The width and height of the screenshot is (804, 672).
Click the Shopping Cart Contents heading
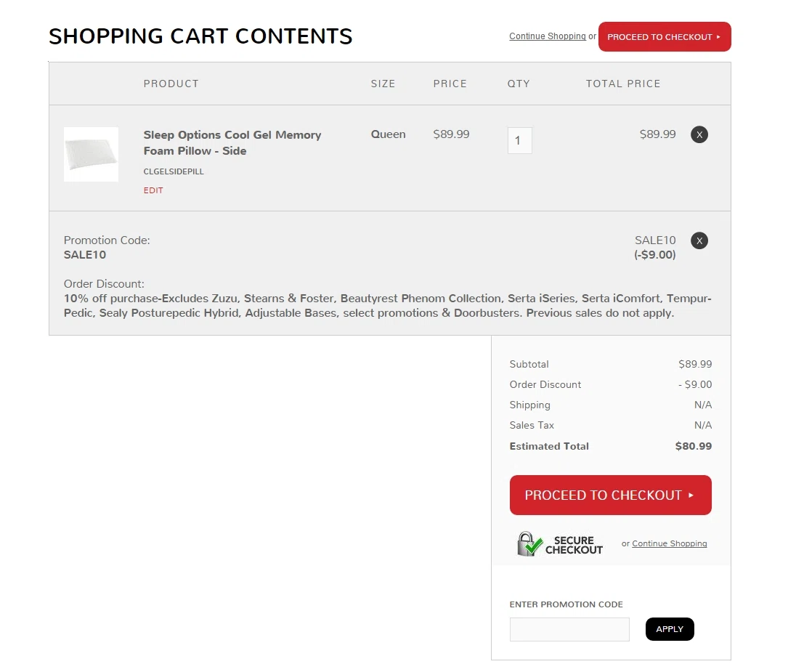click(x=200, y=36)
